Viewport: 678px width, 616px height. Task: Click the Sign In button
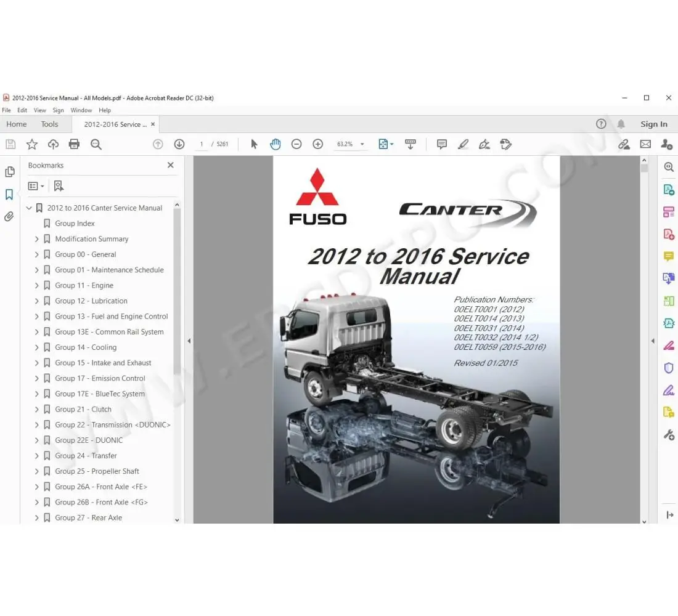(x=654, y=124)
